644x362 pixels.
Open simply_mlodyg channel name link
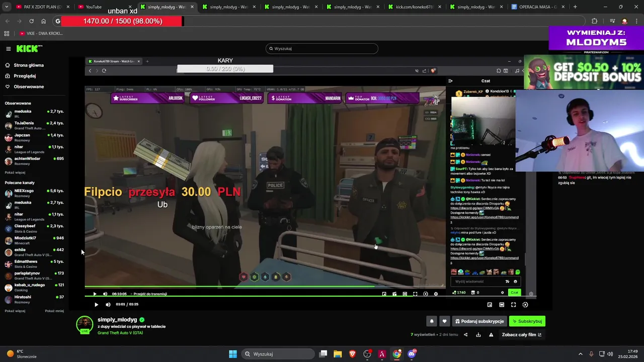[117, 320]
